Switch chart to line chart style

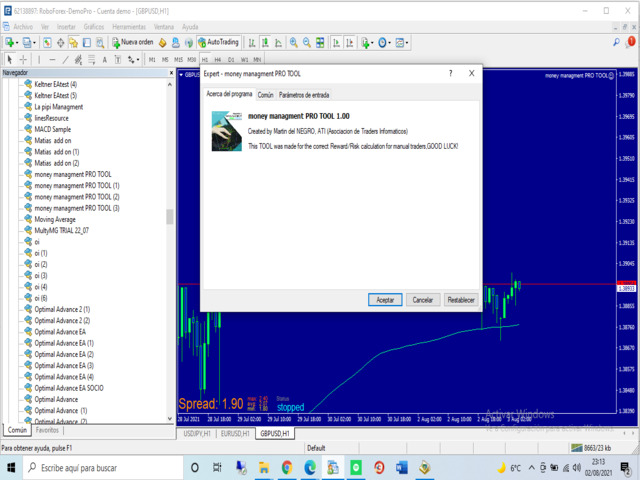pos(278,42)
